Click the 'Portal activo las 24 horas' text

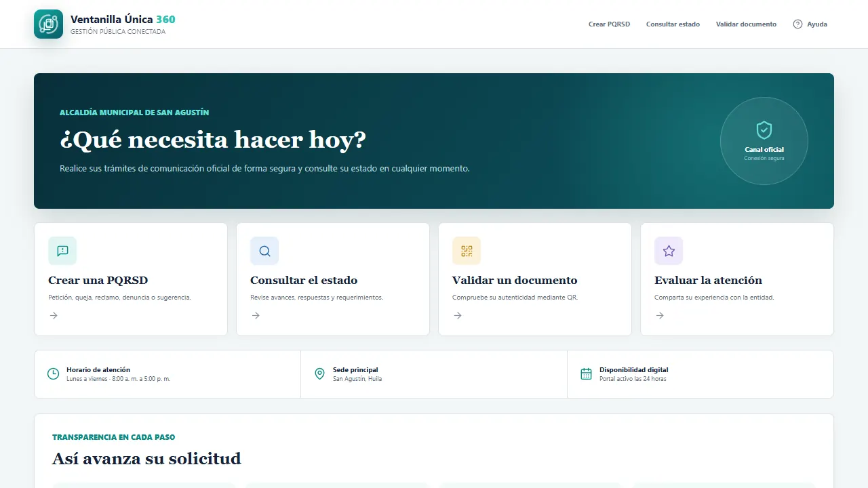click(x=633, y=379)
